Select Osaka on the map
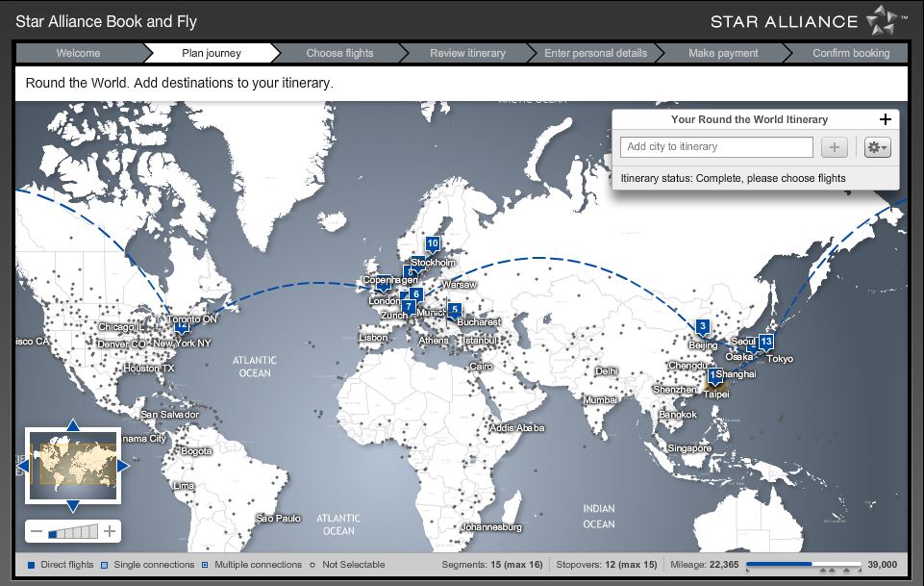This screenshot has height=586, width=924. 739,357
